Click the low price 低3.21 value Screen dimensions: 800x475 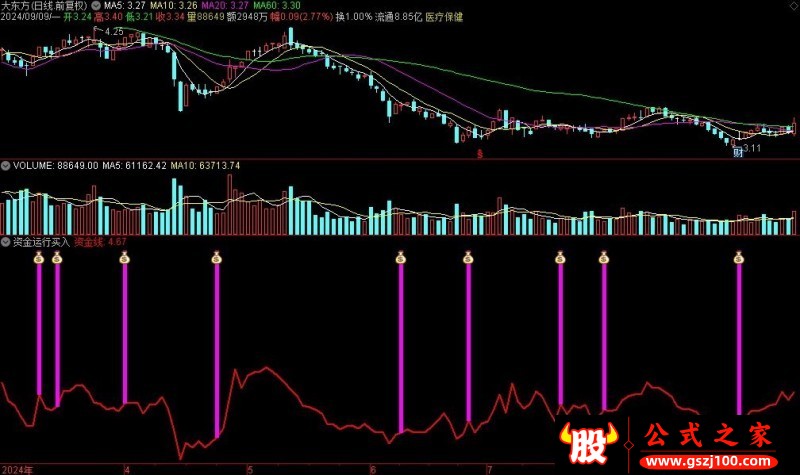[139, 17]
